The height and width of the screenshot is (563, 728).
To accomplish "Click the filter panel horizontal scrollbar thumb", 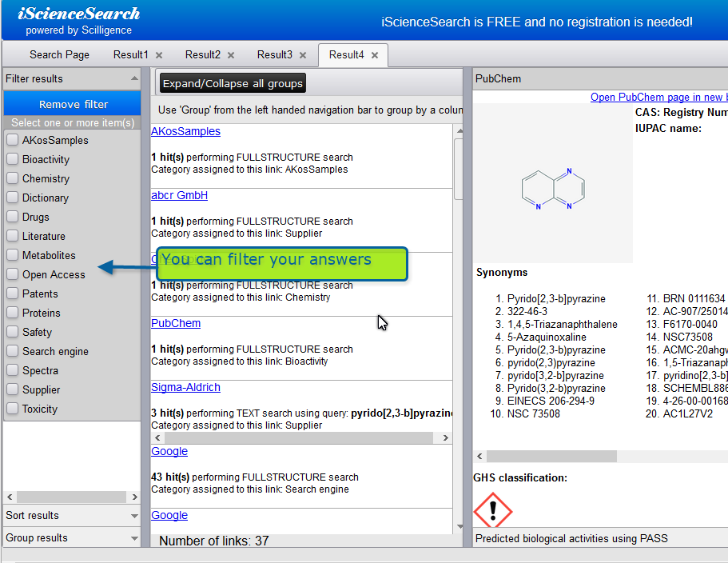I will point(71,497).
